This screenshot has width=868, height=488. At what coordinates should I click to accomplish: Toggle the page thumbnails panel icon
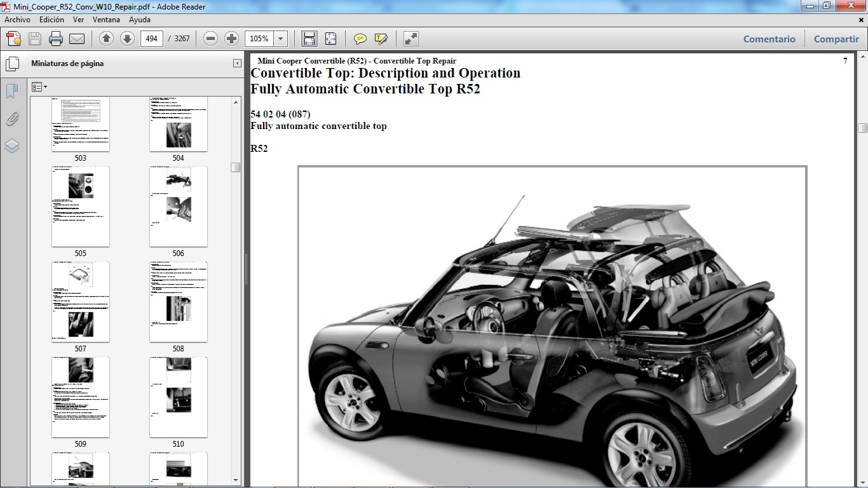12,64
